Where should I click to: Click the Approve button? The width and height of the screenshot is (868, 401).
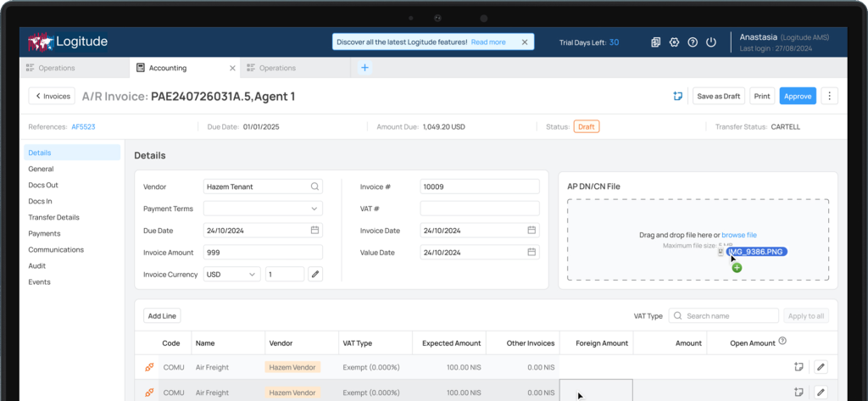click(x=797, y=96)
